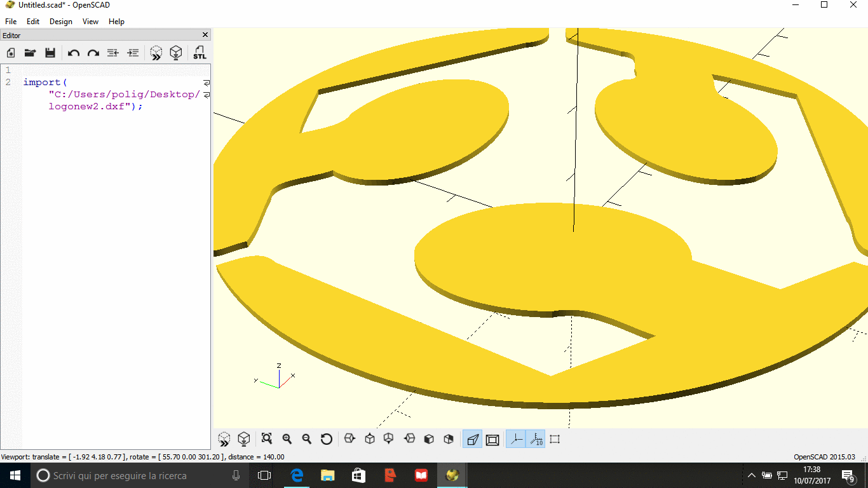Screen dimensions: 868x488
Task: Click the network tray icon
Action: (x=782, y=475)
